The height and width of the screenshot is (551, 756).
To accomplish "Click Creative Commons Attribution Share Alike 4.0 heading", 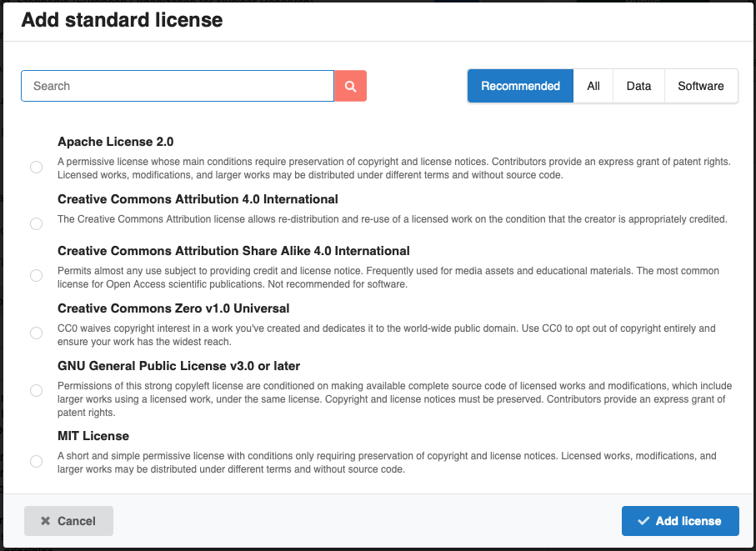I will click(x=233, y=251).
